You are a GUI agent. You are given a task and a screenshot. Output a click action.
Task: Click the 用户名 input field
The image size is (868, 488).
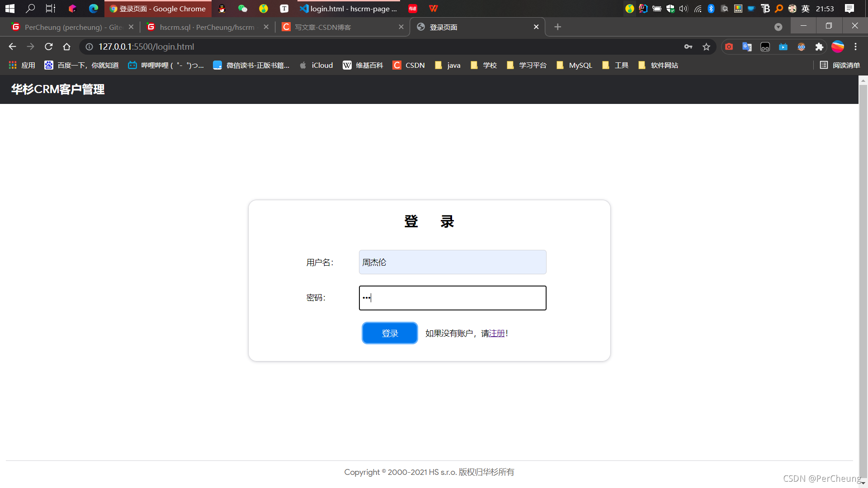pyautogui.click(x=453, y=262)
